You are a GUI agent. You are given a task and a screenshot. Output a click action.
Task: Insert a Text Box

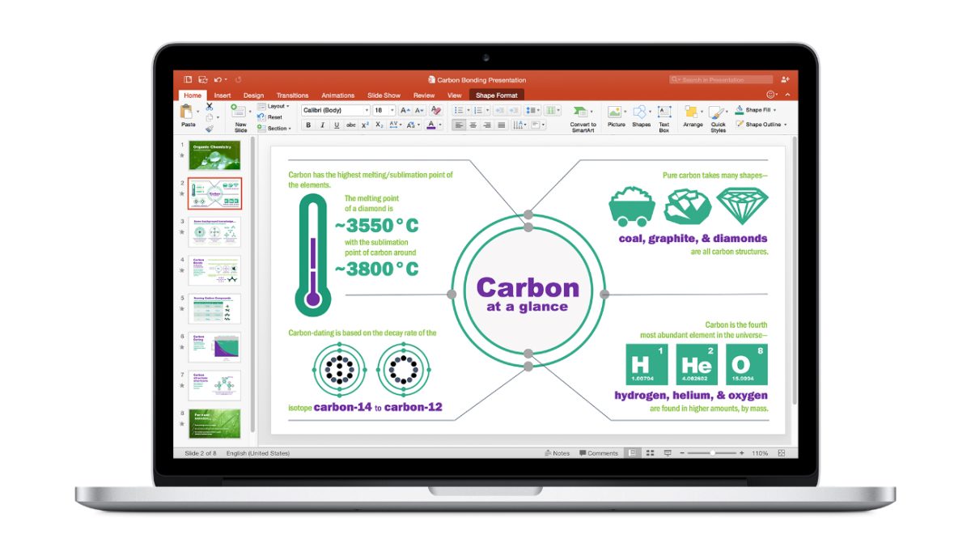(664, 113)
